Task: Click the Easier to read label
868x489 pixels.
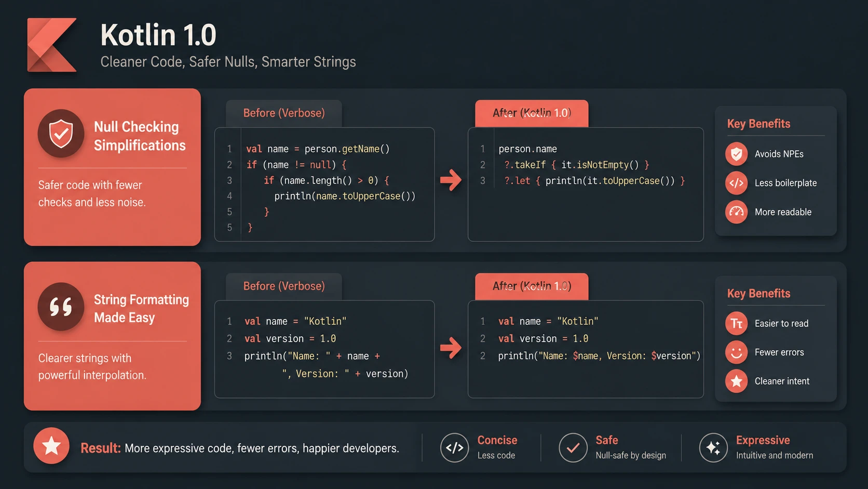Action: click(781, 323)
